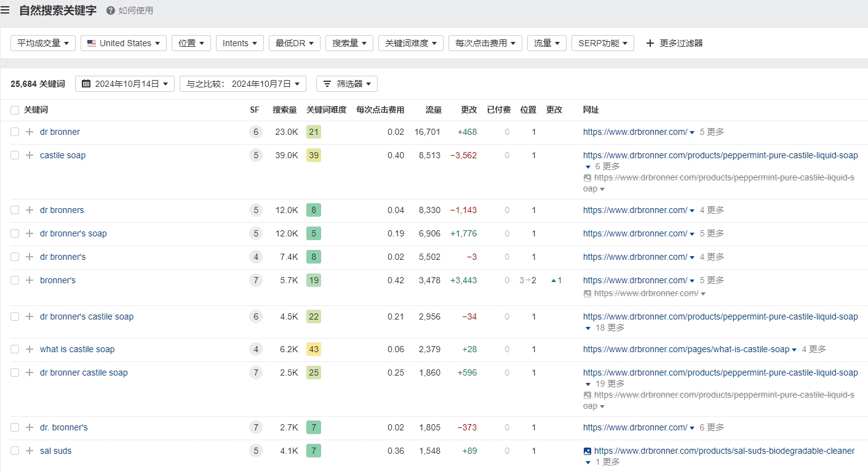Open the 关键词难度 filter dropdown
The height and width of the screenshot is (471, 868).
coord(411,43)
